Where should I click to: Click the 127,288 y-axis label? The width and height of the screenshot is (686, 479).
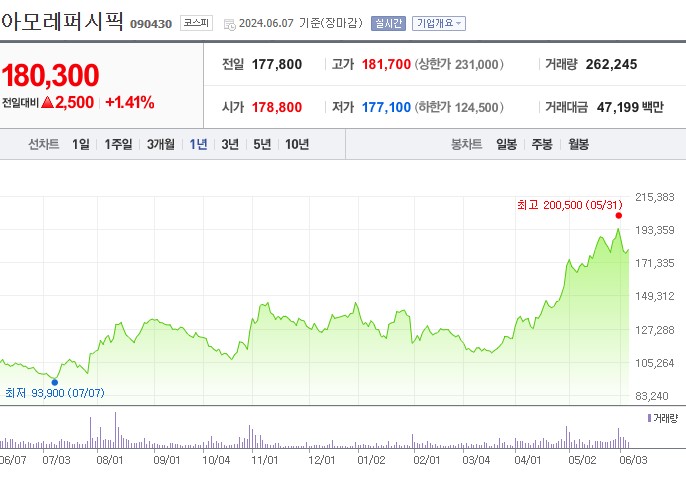[x=655, y=330]
